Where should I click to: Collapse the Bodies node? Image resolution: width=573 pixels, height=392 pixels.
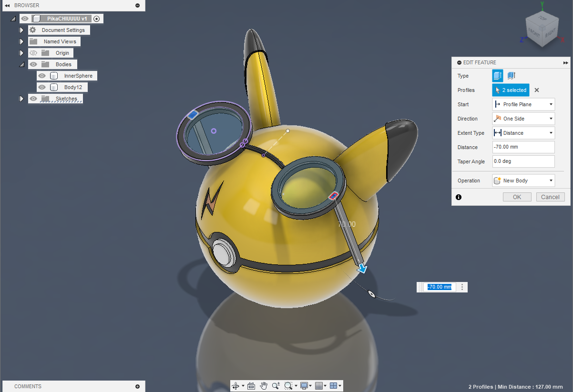21,64
